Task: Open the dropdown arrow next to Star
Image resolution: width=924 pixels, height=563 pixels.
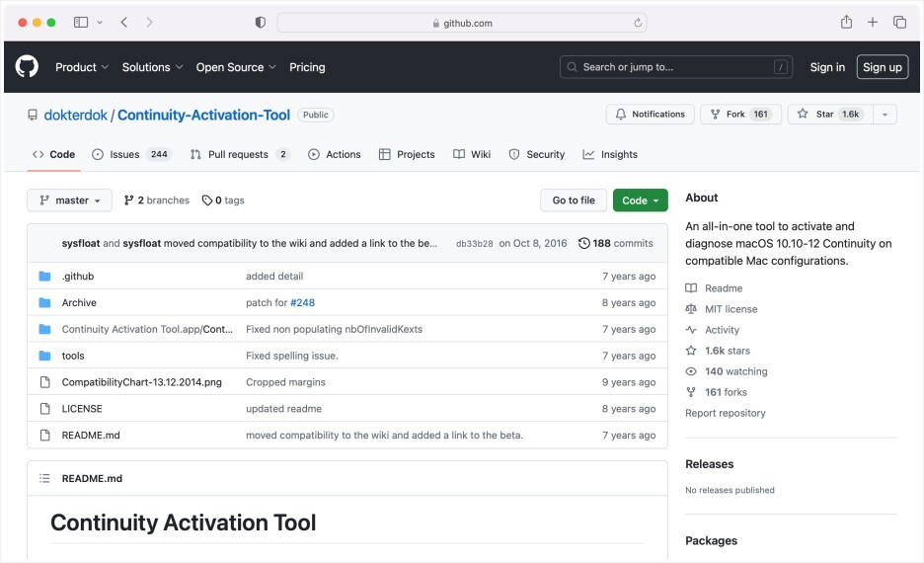Action: click(x=885, y=115)
